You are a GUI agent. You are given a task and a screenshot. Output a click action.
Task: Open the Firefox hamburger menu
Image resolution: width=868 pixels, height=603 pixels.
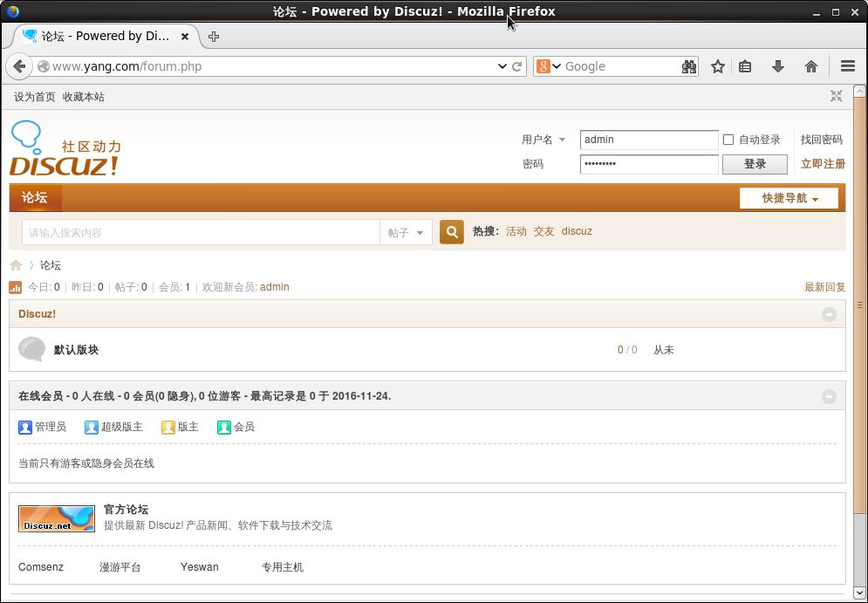pos(847,66)
